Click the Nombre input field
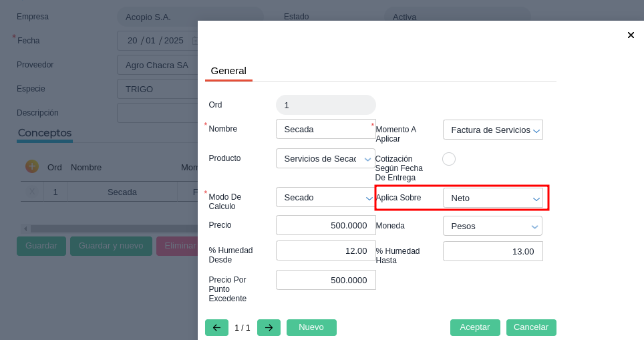Screen dimensions: 644x340 point(325,129)
